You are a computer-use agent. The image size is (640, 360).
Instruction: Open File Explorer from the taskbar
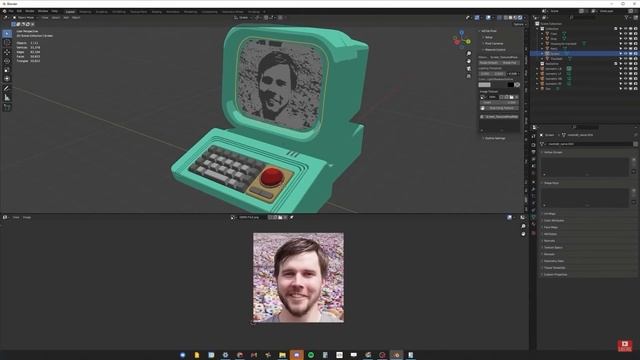(x=282, y=355)
